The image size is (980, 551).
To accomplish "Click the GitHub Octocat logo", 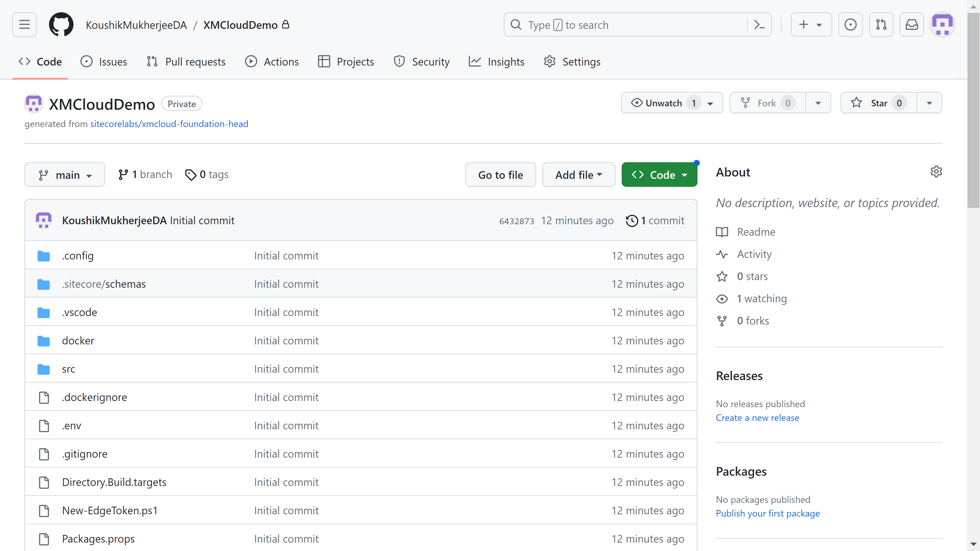I will [61, 25].
